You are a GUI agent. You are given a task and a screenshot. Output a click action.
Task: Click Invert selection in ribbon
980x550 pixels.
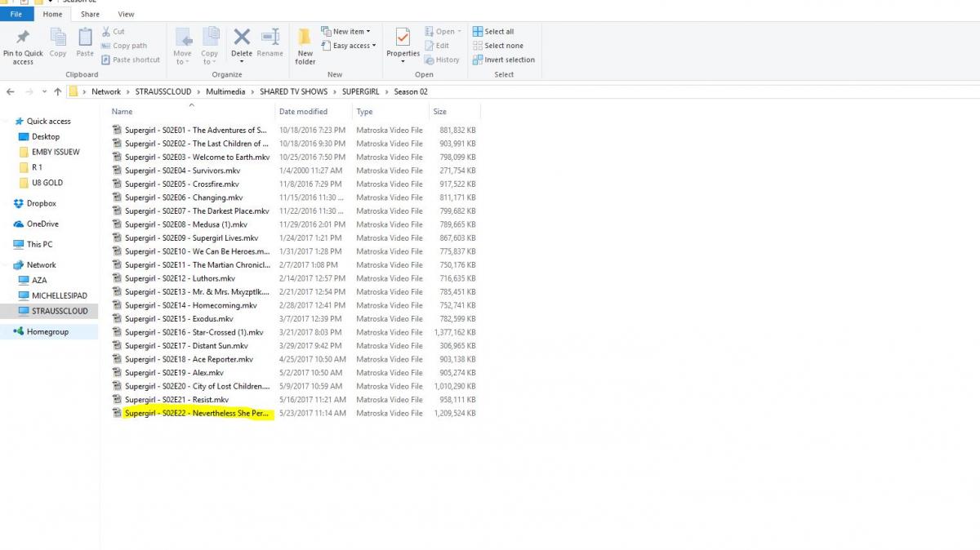click(504, 60)
